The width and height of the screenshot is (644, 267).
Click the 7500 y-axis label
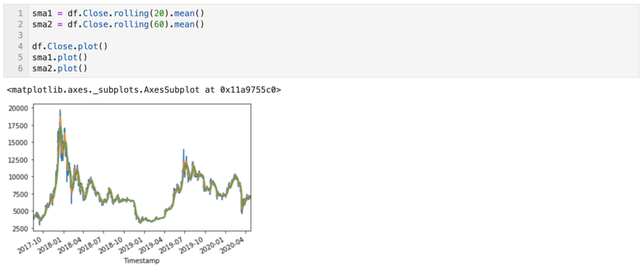coord(21,194)
